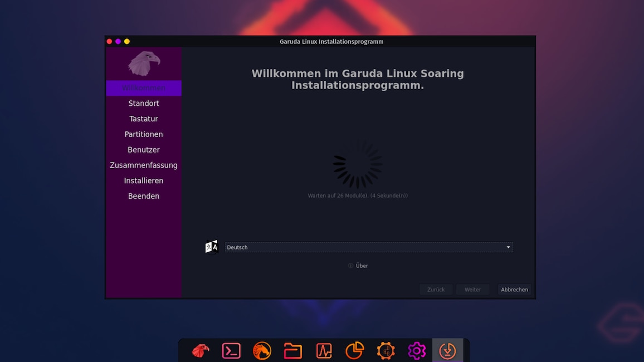Select the Standort step in the sidebar
This screenshot has height=362, width=644.
143,103
